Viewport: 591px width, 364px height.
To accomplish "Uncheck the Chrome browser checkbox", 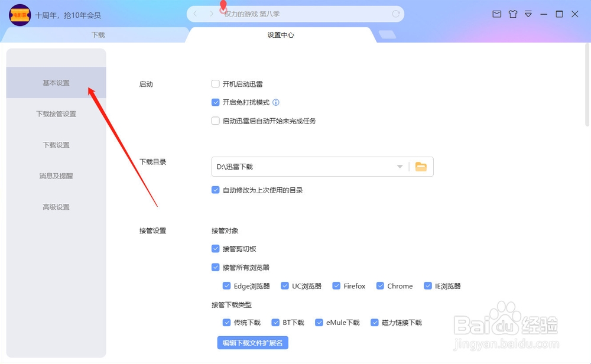I will [x=380, y=286].
